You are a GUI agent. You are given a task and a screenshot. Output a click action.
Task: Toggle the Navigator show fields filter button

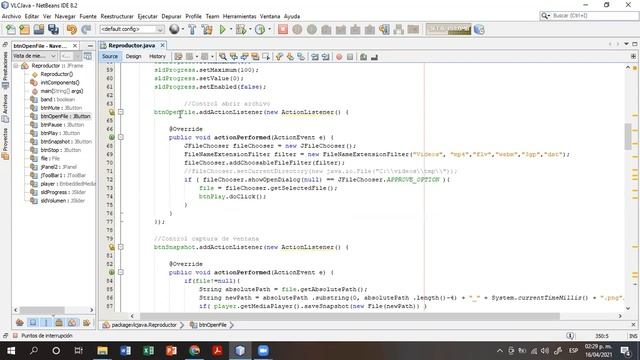33,322
